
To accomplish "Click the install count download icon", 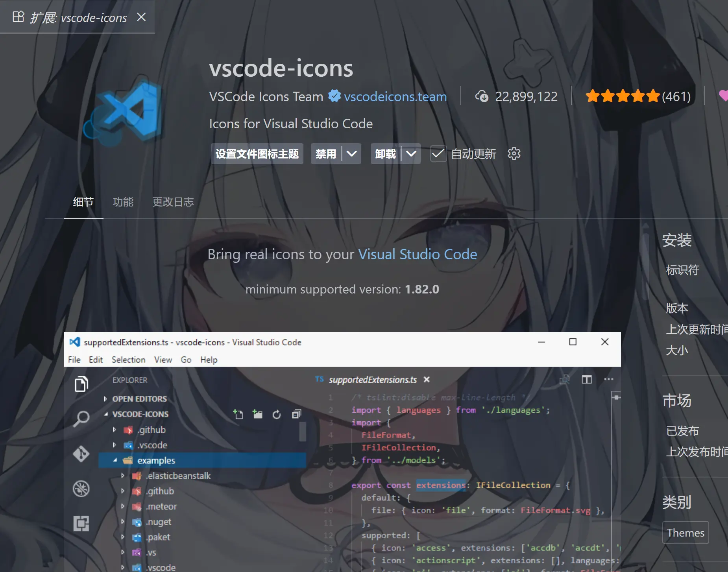I will [482, 96].
